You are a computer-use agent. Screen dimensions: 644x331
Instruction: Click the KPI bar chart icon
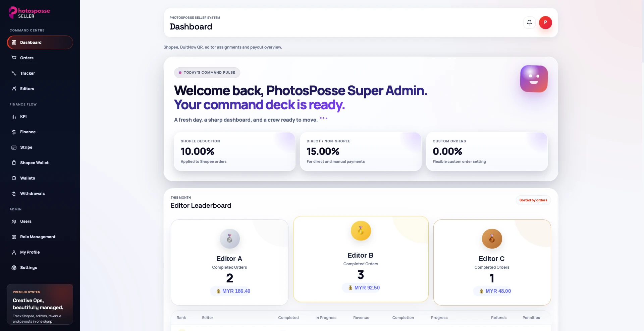[14, 117]
